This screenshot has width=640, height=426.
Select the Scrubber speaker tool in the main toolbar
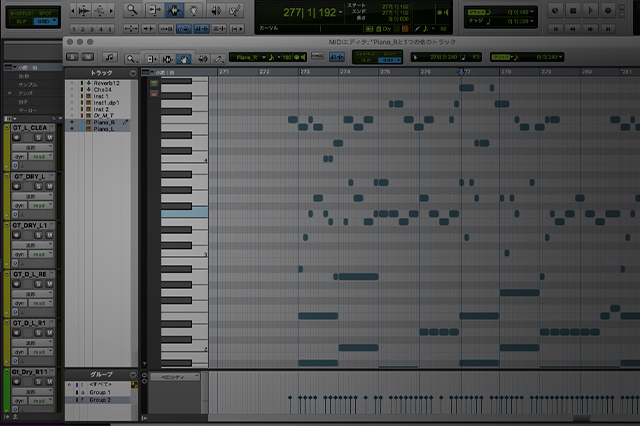click(x=216, y=11)
